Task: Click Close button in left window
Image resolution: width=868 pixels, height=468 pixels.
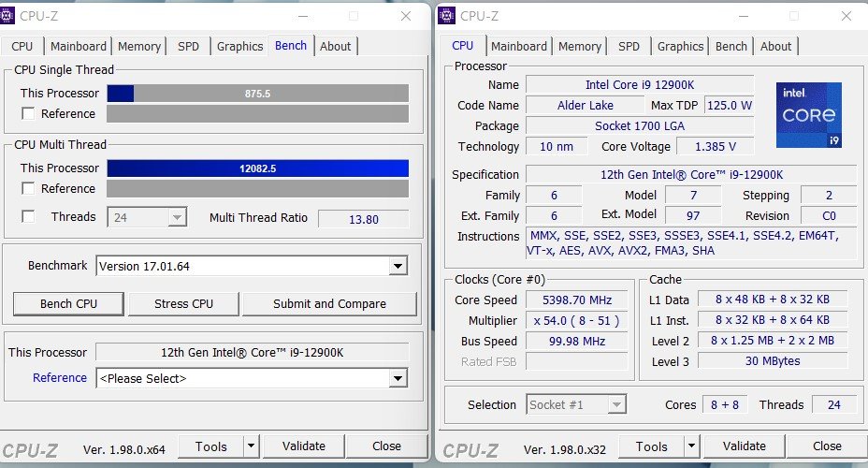Action: click(386, 446)
